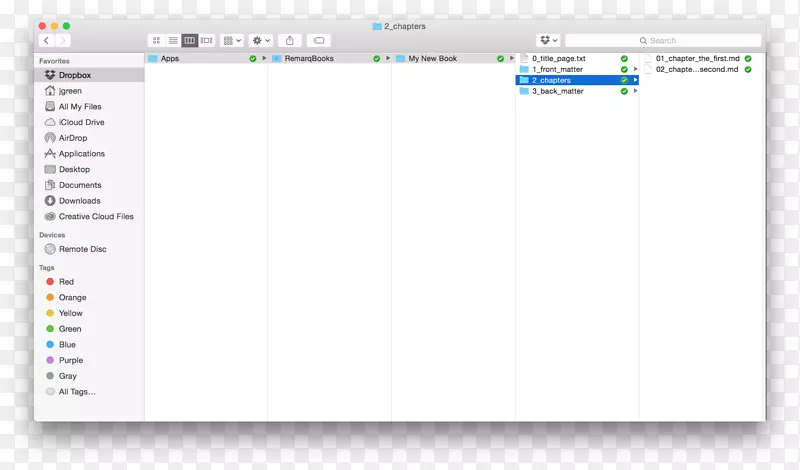Viewport: 800px width, 470px height.
Task: Open the Action gear dropdown menu
Action: click(261, 41)
